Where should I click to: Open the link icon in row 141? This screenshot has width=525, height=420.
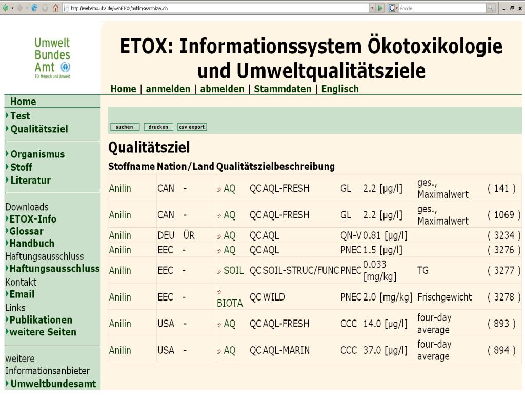[218, 190]
